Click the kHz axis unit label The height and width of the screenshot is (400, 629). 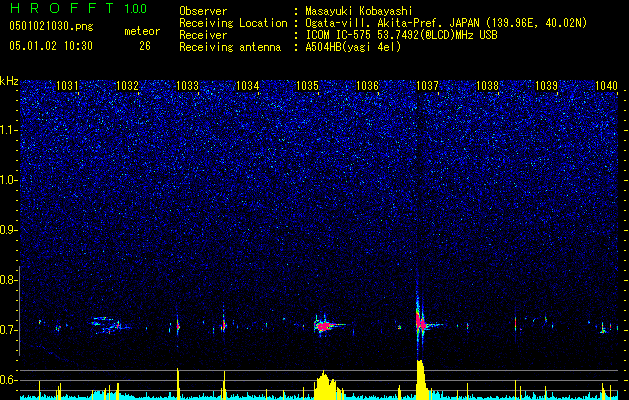pos(9,81)
